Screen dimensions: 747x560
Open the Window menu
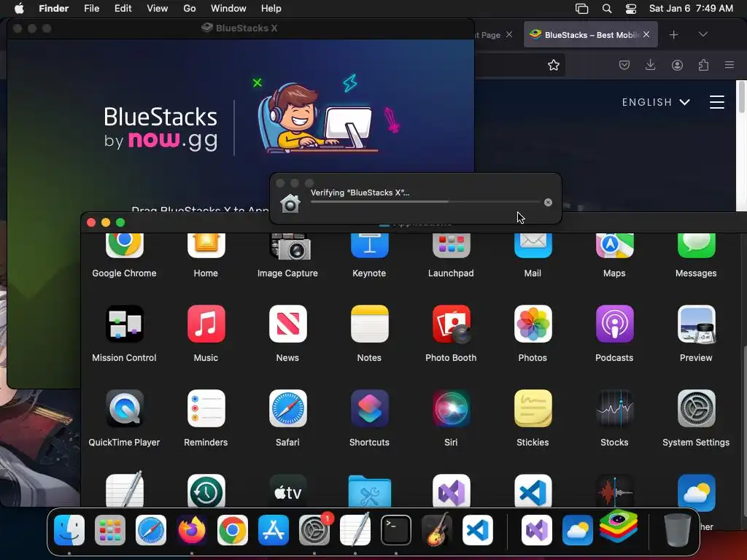click(x=228, y=9)
